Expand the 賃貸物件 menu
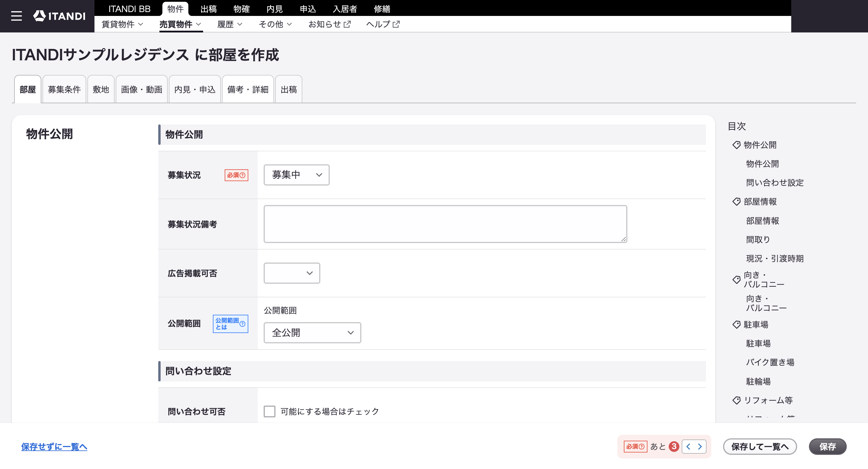This screenshot has width=868, height=469. (122, 24)
